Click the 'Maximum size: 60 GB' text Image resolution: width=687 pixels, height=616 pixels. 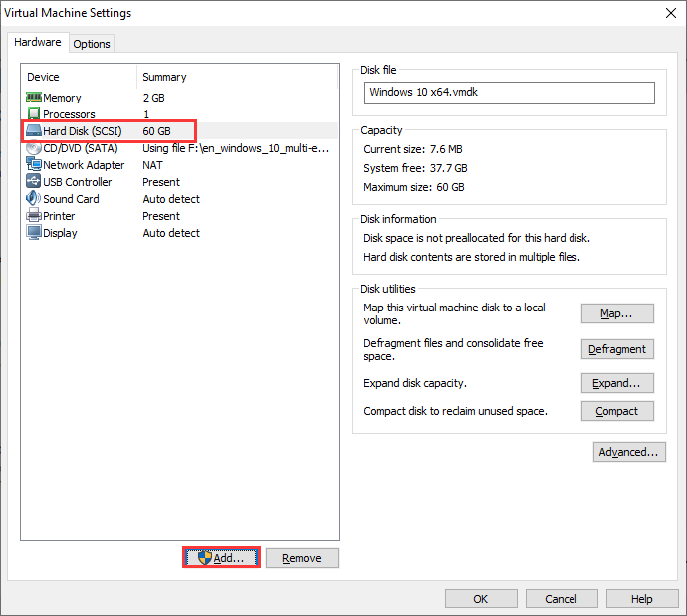[413, 187]
